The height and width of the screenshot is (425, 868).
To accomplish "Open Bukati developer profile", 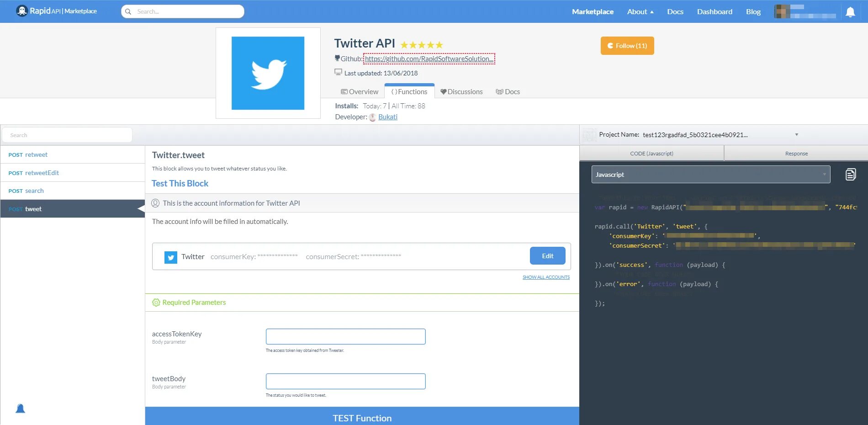I will (x=388, y=117).
